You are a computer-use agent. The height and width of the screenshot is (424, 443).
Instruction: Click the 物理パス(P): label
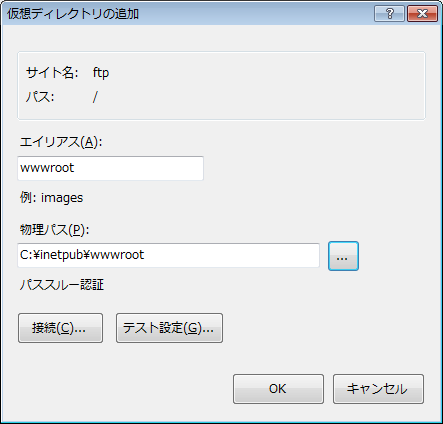[x=55, y=230]
